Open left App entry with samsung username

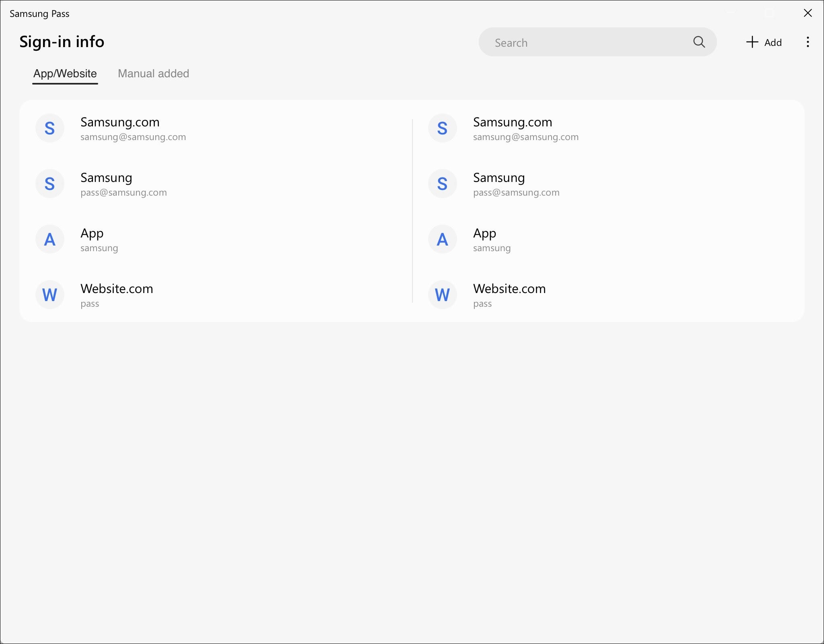92,233
